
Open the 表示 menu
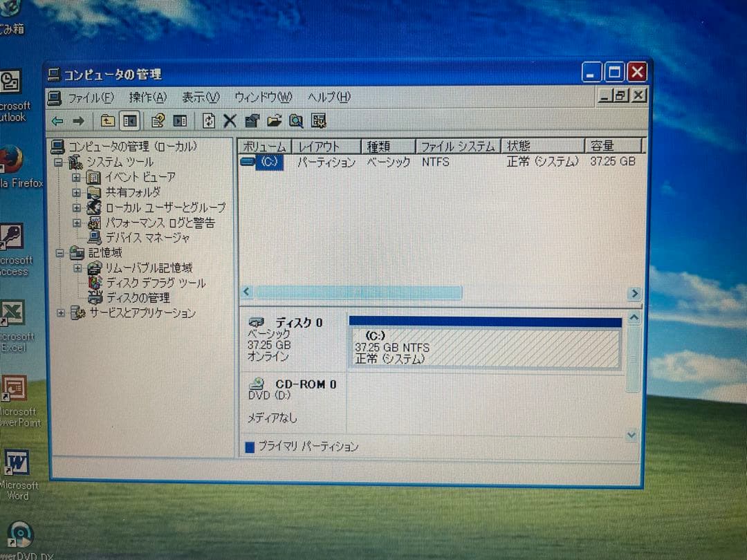[x=200, y=97]
